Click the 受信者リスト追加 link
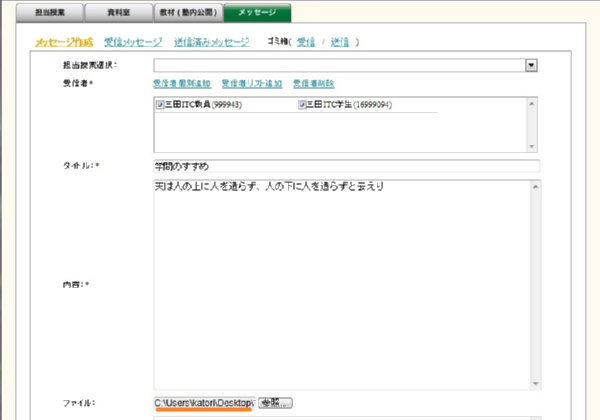The image size is (600, 420). click(x=252, y=83)
